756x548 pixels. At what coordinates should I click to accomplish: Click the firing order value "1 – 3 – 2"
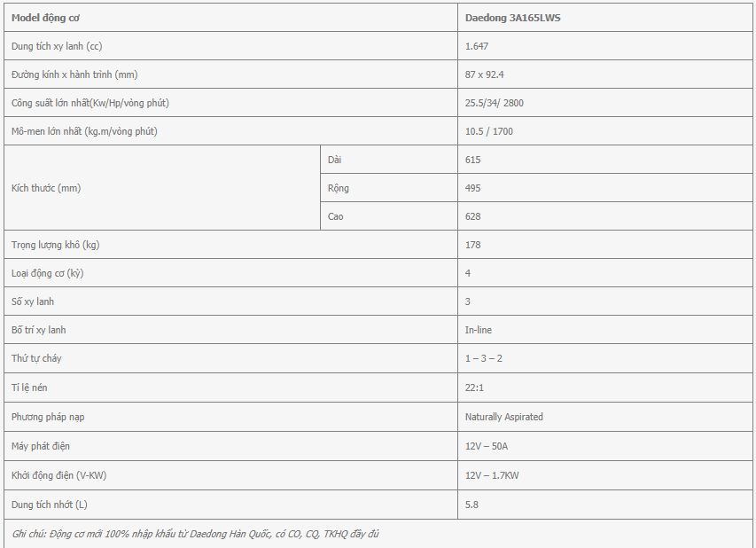coord(484,358)
